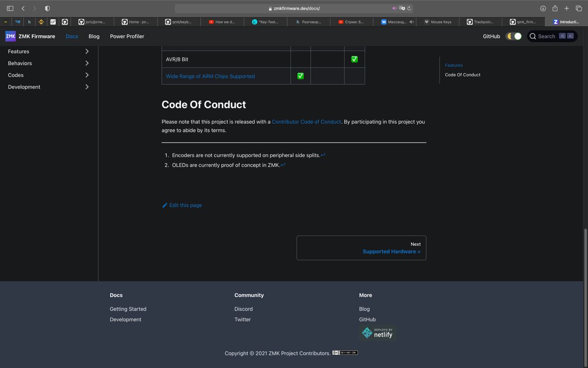Click the ZMK logo in navbar
This screenshot has height=368, width=588.
pos(11,36)
